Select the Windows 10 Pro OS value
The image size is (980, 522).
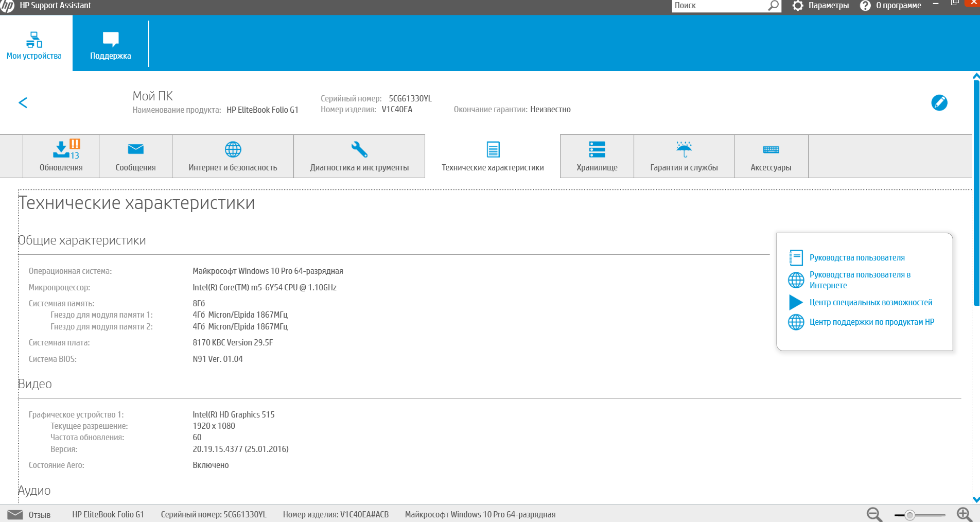(268, 271)
